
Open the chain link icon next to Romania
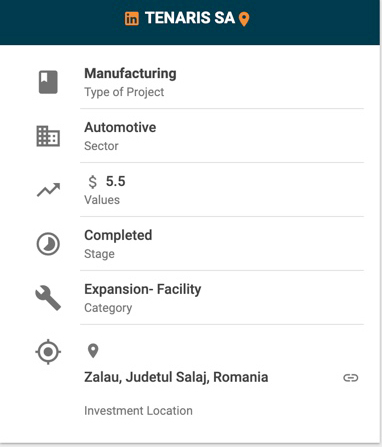[x=351, y=378]
